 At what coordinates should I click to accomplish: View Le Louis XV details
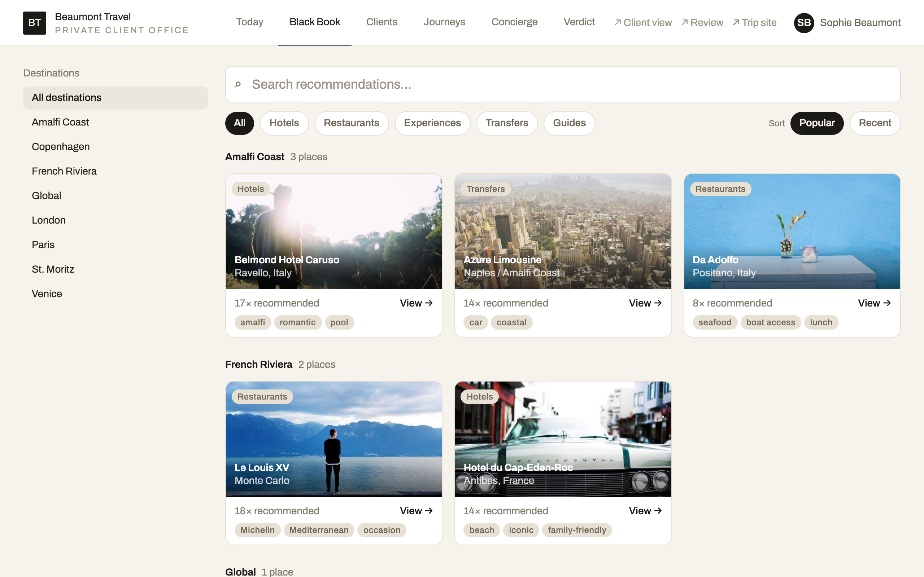(x=416, y=511)
